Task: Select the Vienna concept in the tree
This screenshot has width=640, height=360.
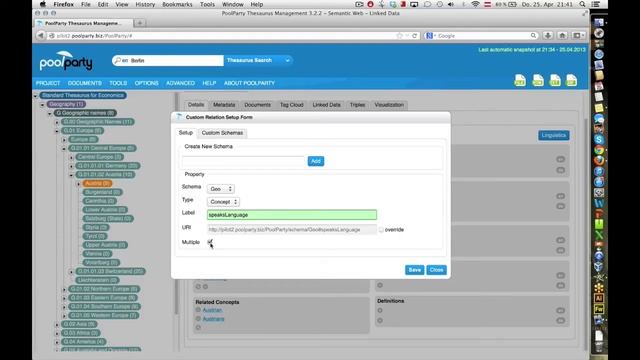Action: (97, 254)
